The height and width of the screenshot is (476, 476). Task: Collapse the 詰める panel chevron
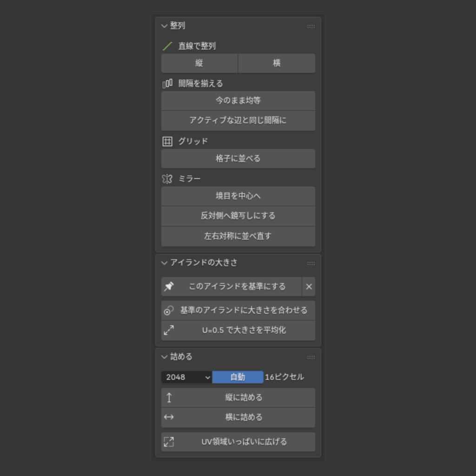coord(164,357)
